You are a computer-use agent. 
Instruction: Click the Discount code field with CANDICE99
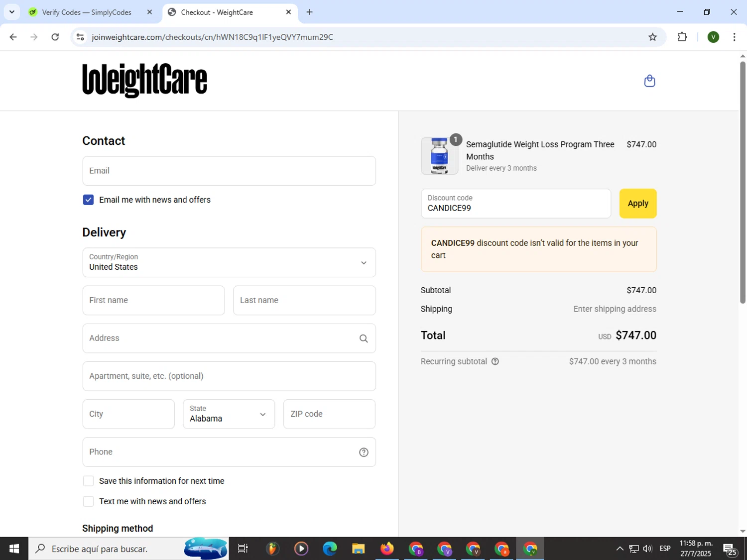point(516,204)
